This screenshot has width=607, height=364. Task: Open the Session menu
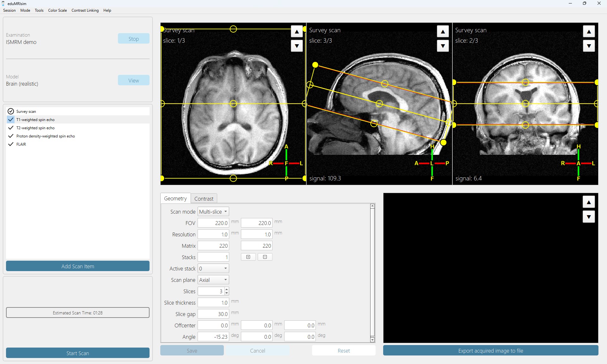pos(9,10)
